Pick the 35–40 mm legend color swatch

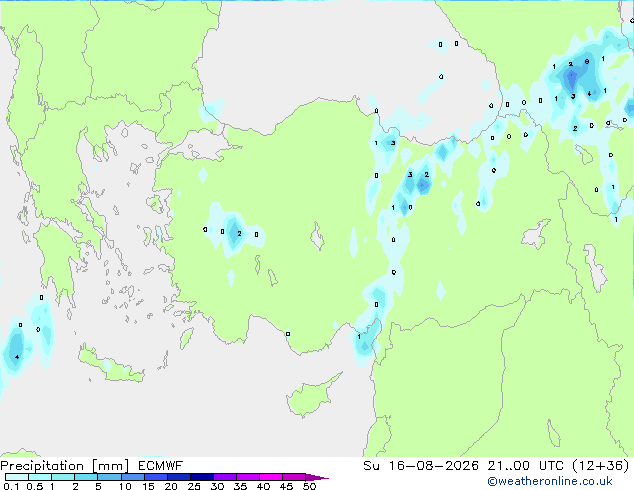tap(248, 477)
